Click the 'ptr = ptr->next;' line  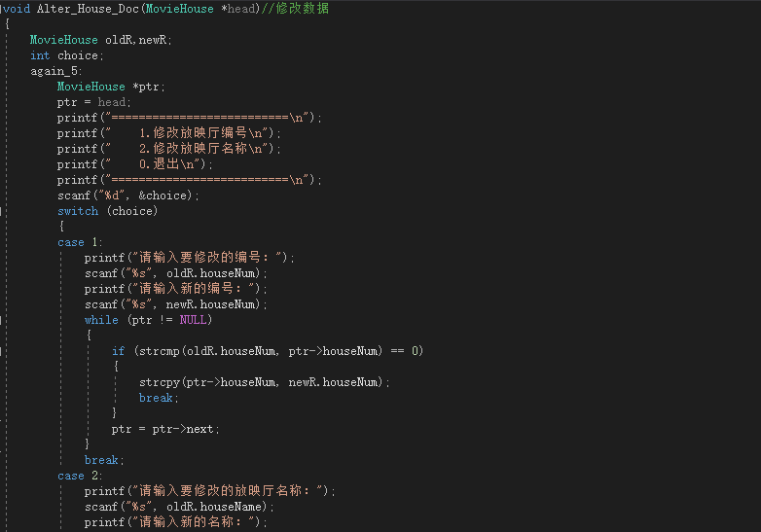[x=165, y=429]
